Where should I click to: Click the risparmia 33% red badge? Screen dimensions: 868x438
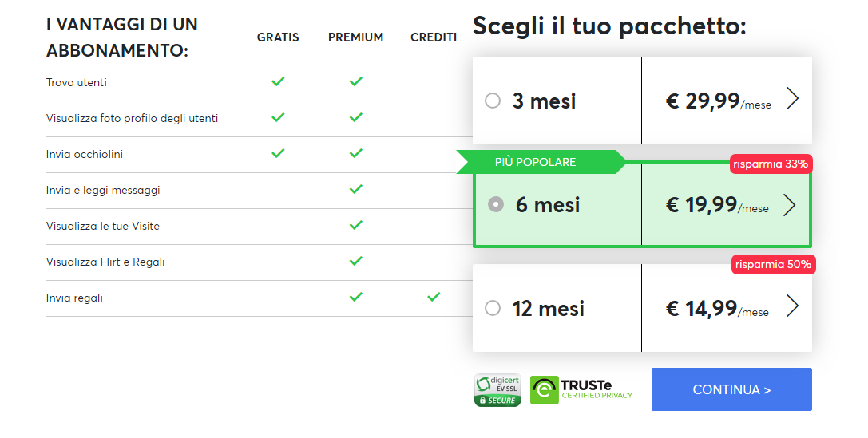pyautogui.click(x=771, y=164)
